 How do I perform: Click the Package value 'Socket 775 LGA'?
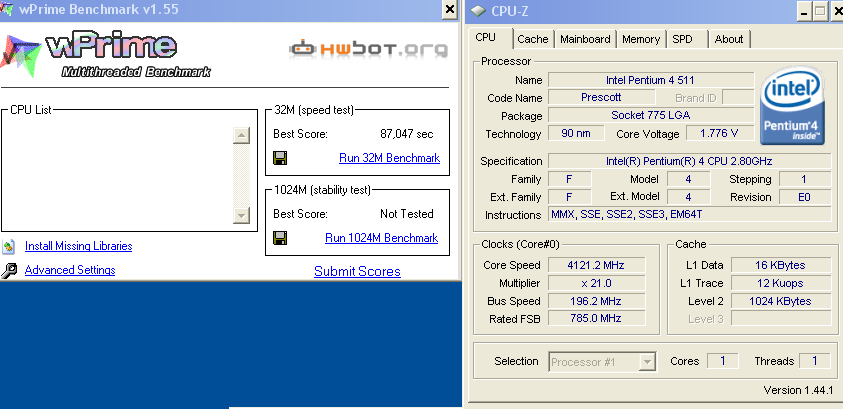click(x=650, y=115)
